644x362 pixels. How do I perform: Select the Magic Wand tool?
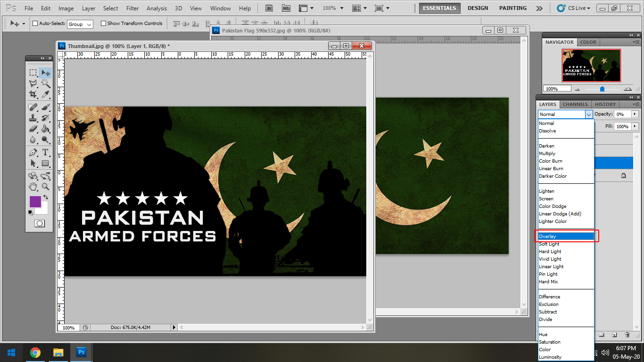(46, 83)
